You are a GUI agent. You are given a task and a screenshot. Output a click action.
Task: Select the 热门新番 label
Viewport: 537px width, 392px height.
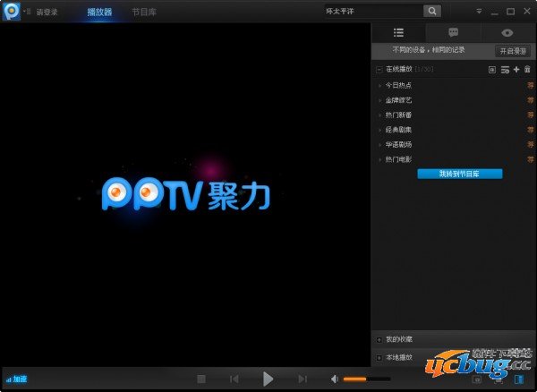pyautogui.click(x=398, y=115)
